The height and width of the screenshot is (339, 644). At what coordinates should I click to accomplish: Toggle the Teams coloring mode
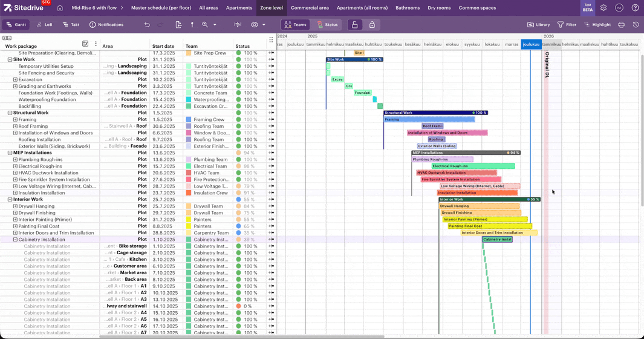[294, 25]
